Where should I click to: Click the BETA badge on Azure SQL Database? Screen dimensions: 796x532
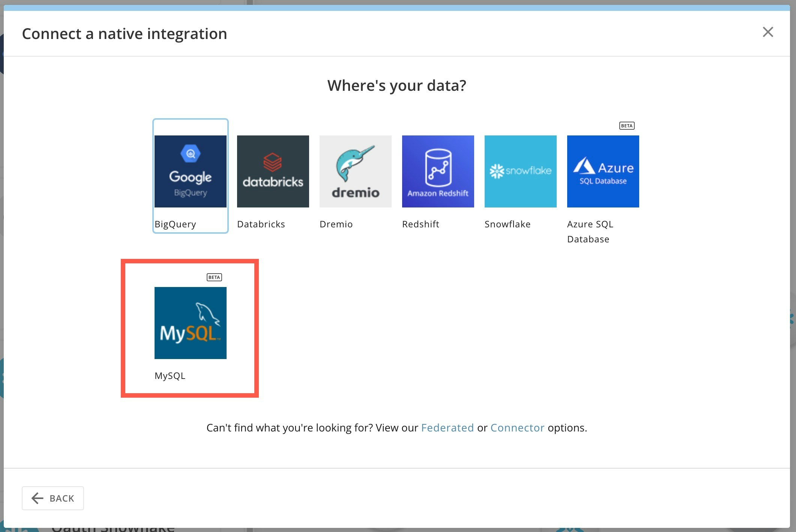(626, 126)
